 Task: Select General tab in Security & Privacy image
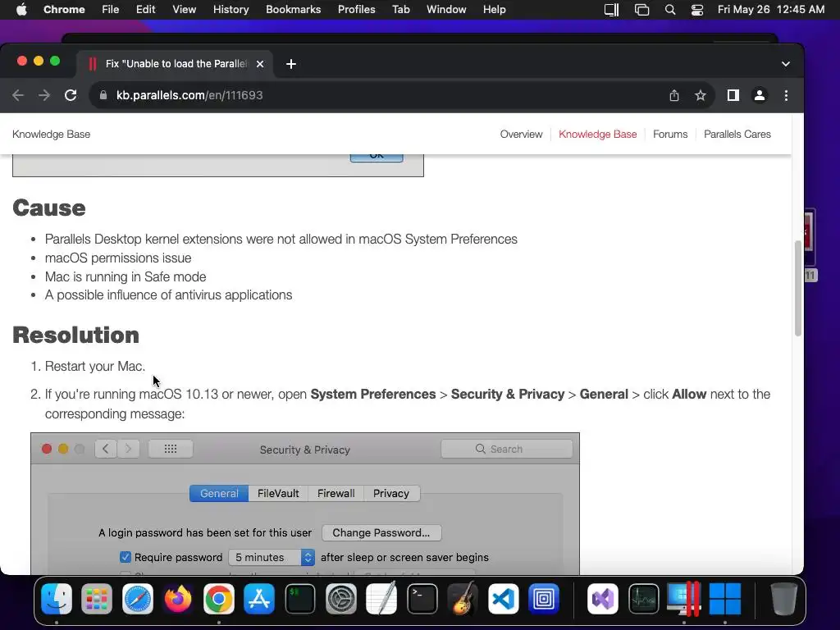click(x=219, y=493)
